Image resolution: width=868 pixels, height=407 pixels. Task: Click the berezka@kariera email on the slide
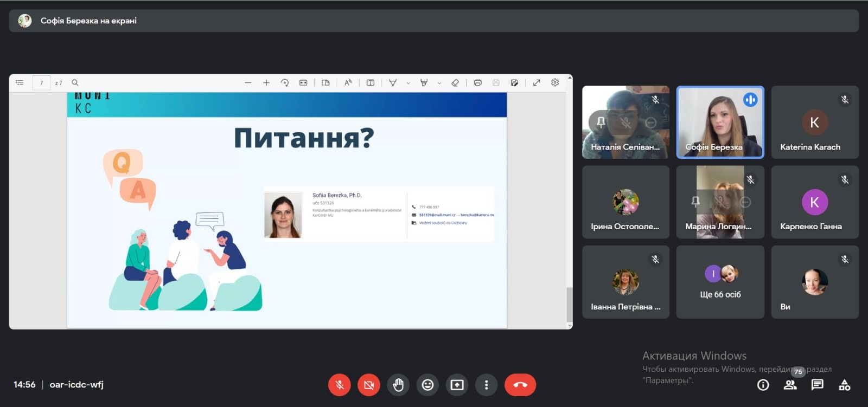(477, 215)
